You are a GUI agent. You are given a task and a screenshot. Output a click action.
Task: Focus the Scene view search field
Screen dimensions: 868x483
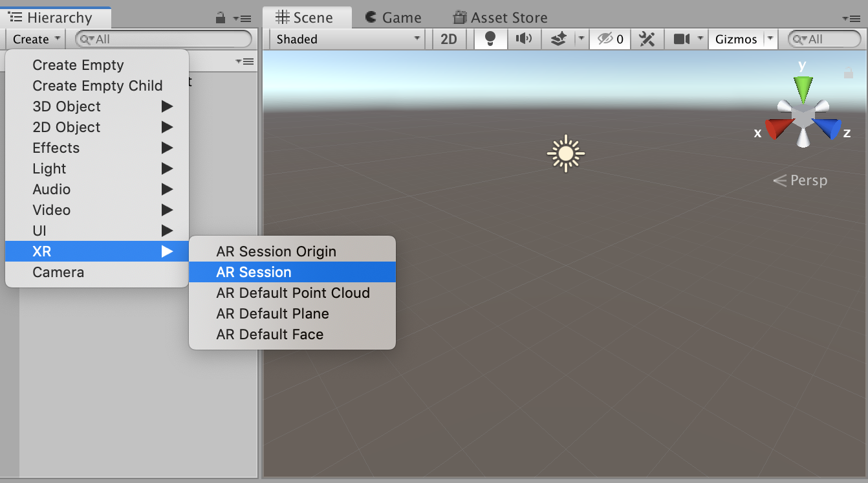tap(825, 39)
